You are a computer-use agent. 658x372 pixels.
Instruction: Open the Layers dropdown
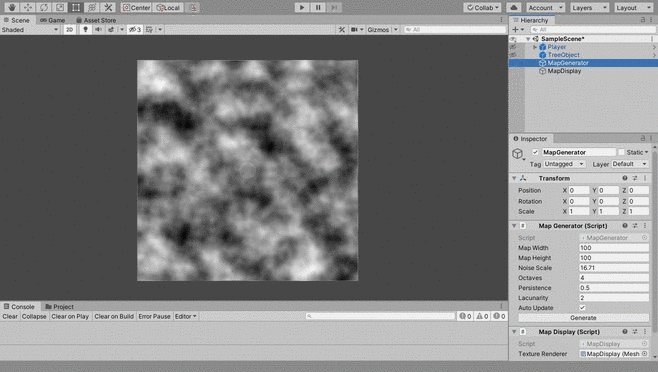point(589,8)
